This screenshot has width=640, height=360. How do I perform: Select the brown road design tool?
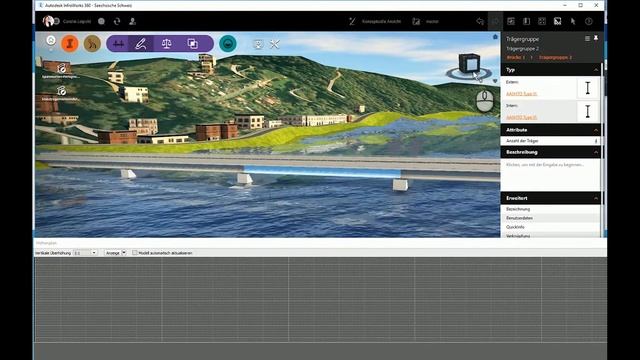[x=92, y=44]
